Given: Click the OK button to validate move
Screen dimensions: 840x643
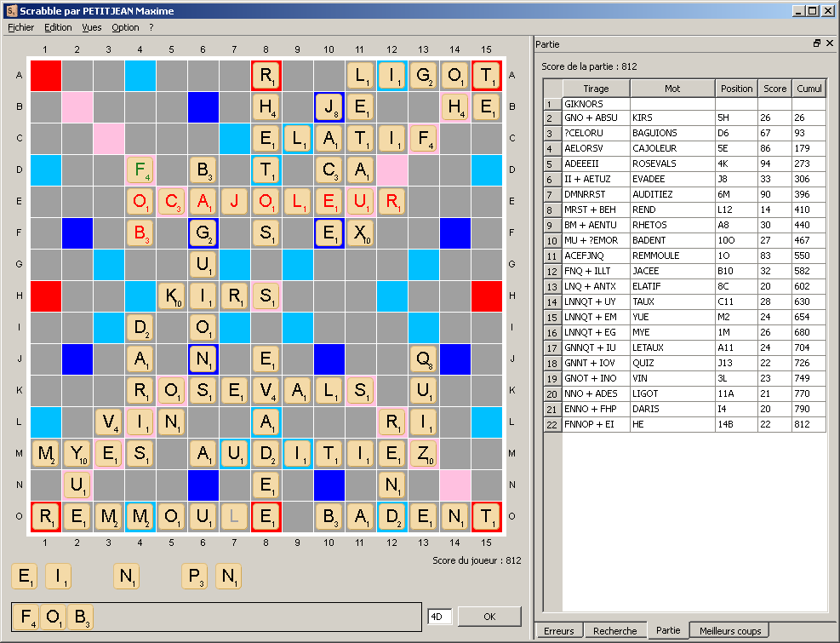Looking at the screenshot, I should [x=489, y=617].
